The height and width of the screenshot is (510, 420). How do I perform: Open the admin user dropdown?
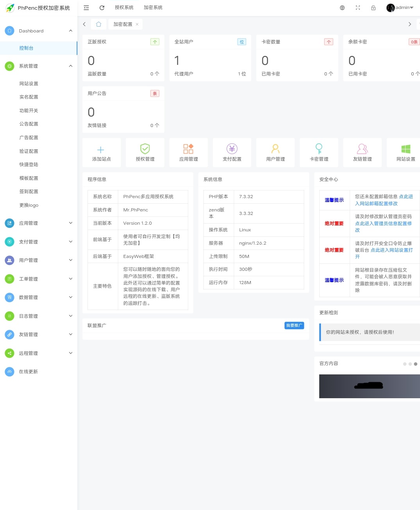pyautogui.click(x=400, y=8)
